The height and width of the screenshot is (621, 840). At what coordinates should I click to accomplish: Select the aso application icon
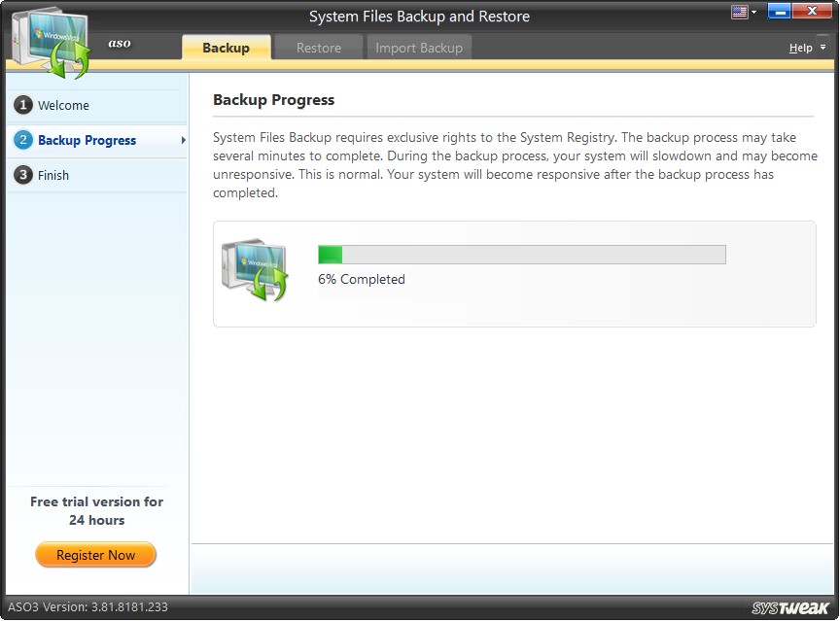coord(120,43)
